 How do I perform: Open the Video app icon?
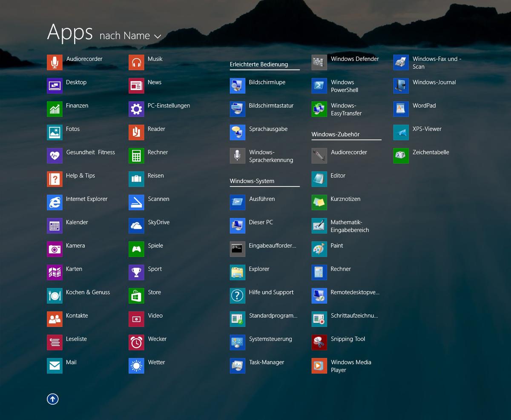pyautogui.click(x=136, y=320)
